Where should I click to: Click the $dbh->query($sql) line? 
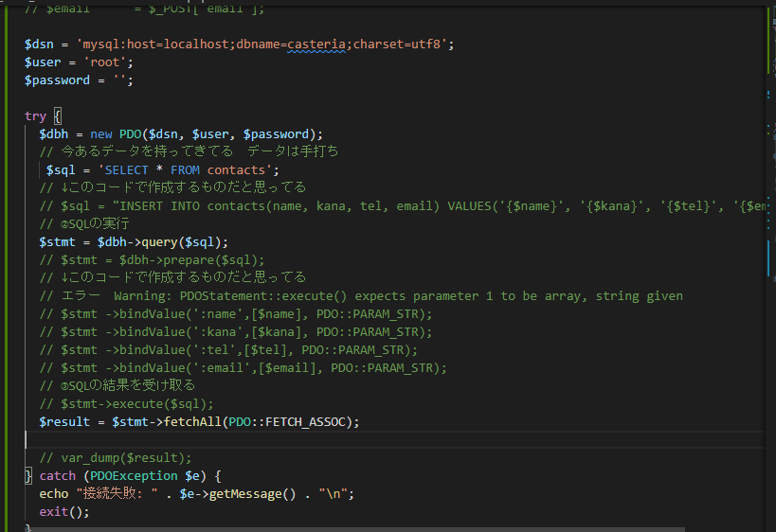pos(134,241)
